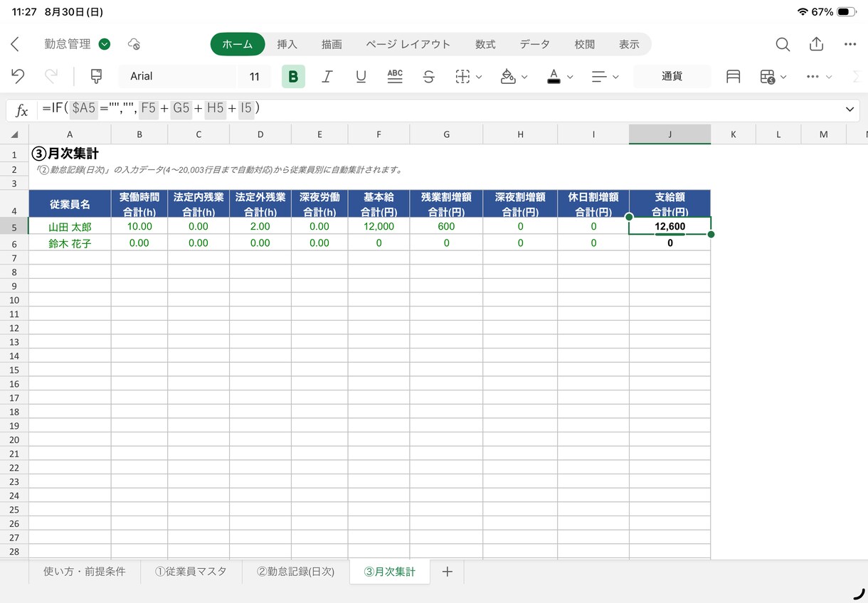Screen dimensions: 868x603
Task: Tap the battery indicator in status bar
Action: (x=846, y=12)
